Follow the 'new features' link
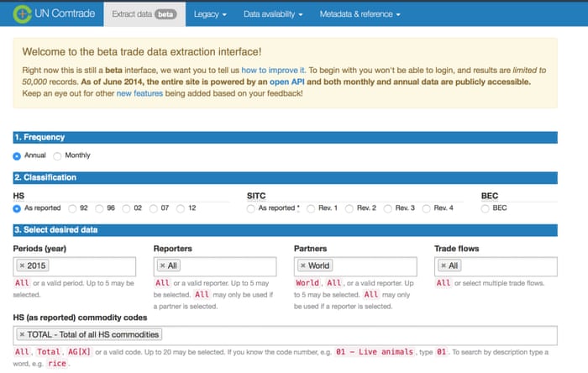The image size is (588, 373). 139,93
